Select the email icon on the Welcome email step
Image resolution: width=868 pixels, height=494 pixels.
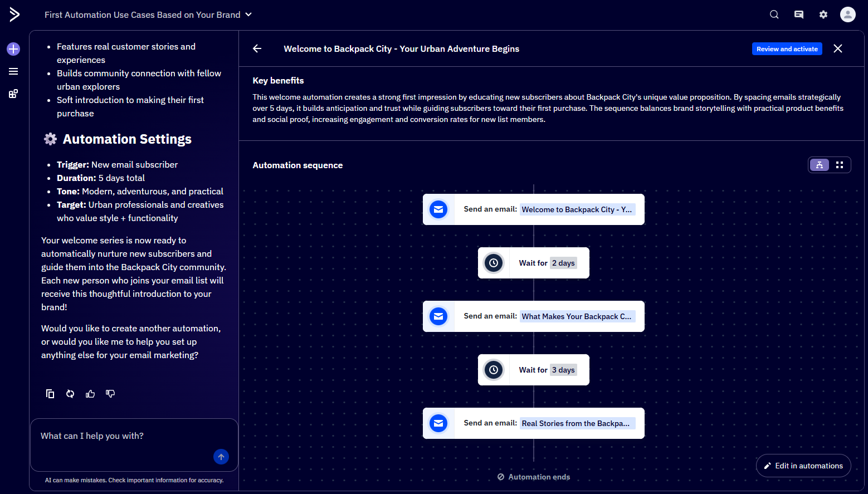[438, 209]
